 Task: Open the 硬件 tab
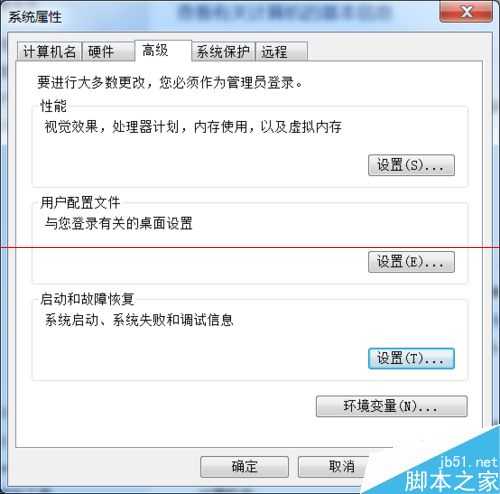click(108, 52)
